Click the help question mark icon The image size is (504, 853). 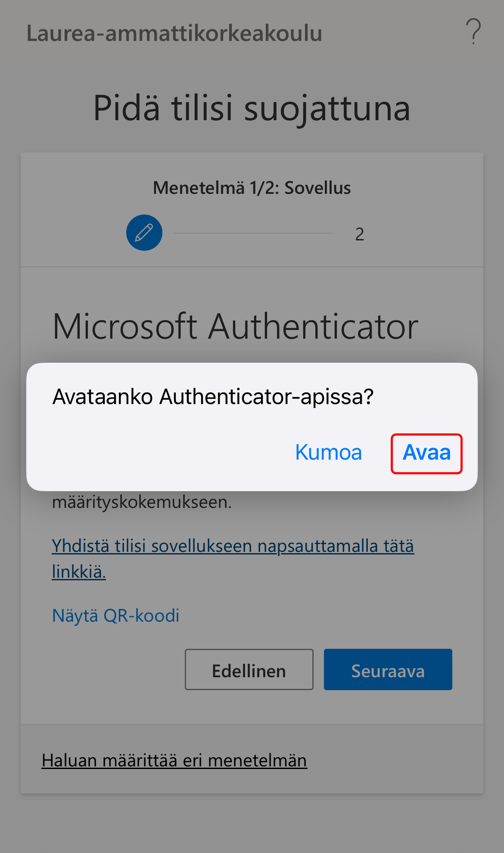[473, 32]
